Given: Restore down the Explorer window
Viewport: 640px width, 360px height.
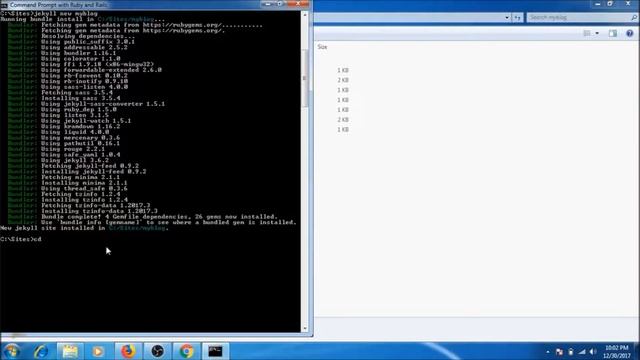Looking at the screenshot, I should coord(610,4).
